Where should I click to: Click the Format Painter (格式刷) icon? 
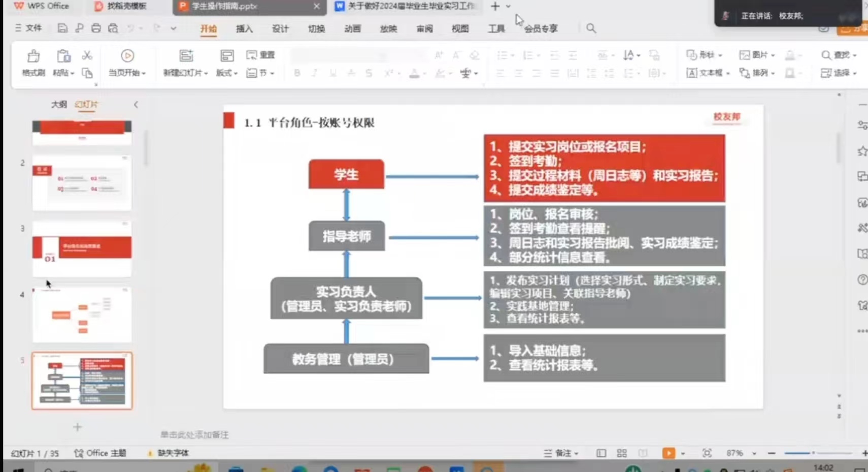(x=34, y=56)
